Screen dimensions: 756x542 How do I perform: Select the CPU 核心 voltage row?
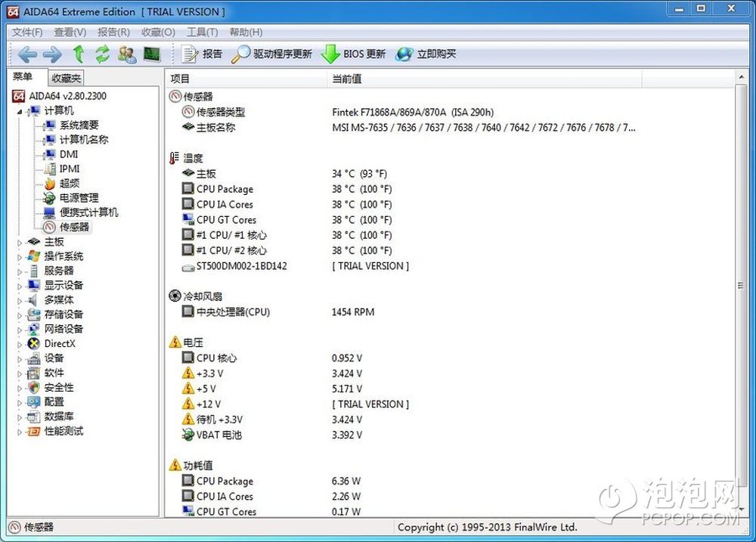click(272, 358)
